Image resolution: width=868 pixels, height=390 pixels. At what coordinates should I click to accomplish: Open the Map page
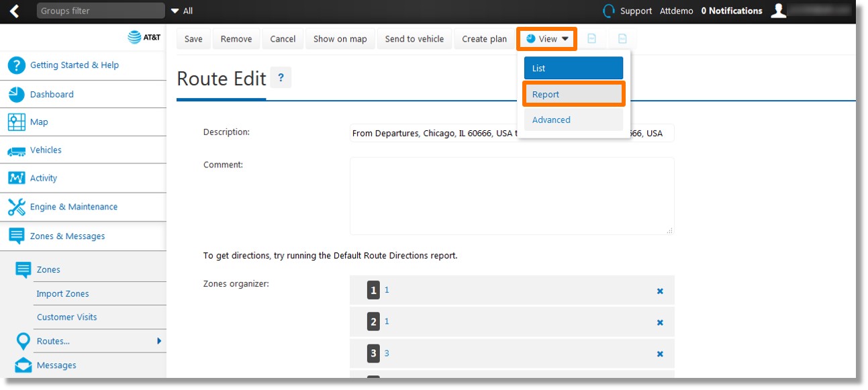pyautogui.click(x=39, y=122)
